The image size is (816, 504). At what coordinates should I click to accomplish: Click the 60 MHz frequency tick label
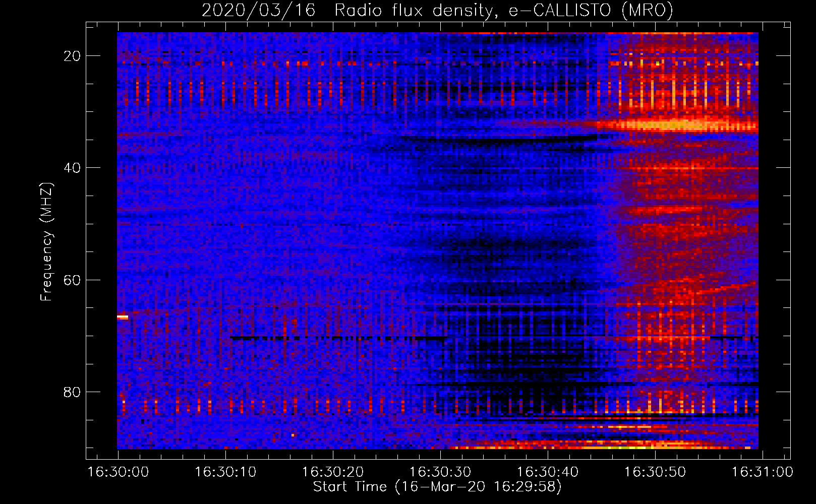(72, 280)
